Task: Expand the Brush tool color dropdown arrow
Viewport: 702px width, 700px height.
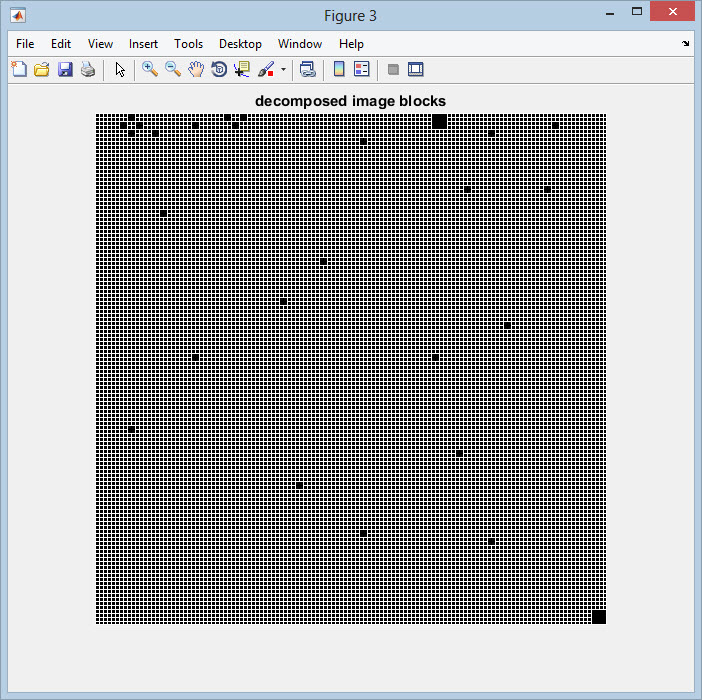Action: pos(283,70)
